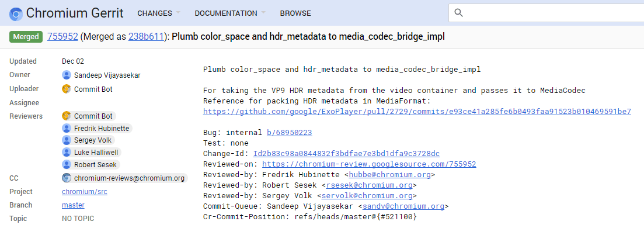Click Commit Bot reviewer avatar icon
This screenshot has width=644, height=228.
click(67, 116)
